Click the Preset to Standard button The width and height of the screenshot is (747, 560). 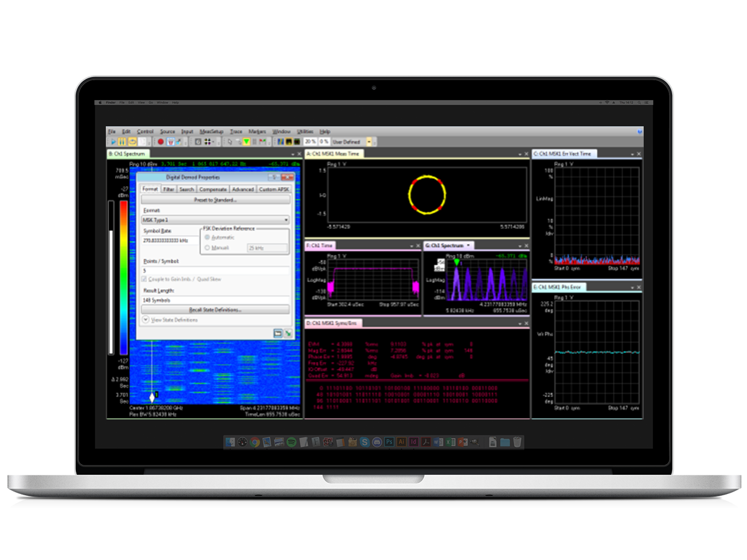click(x=215, y=200)
